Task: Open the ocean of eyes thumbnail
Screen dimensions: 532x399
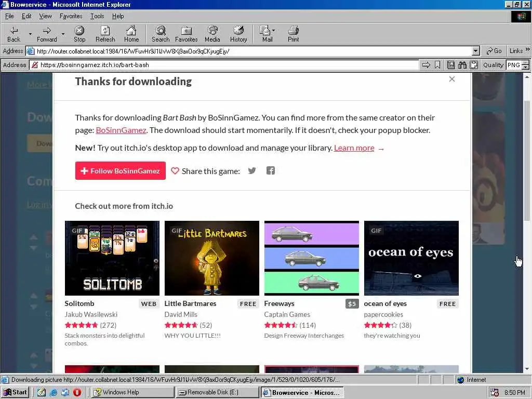Action: click(x=411, y=258)
